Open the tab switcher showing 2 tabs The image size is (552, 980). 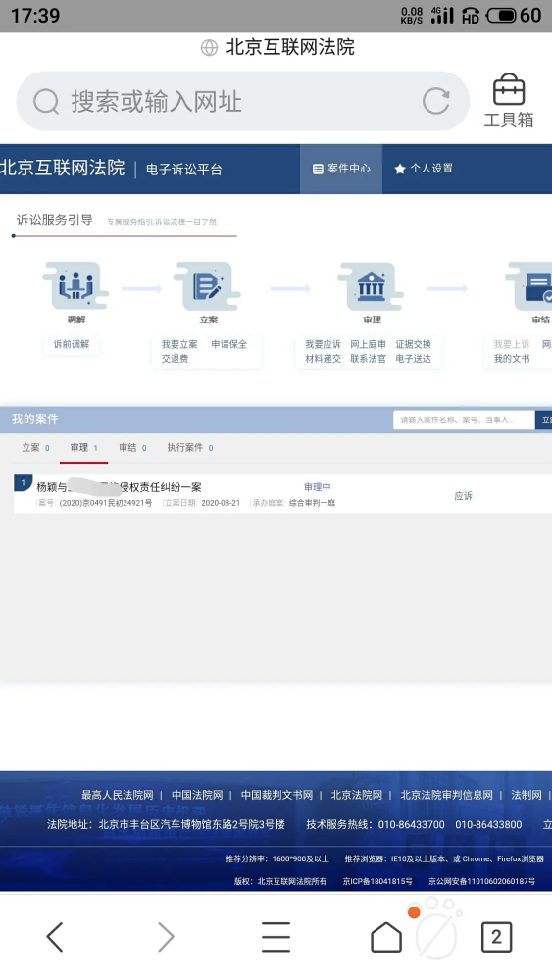(x=496, y=937)
